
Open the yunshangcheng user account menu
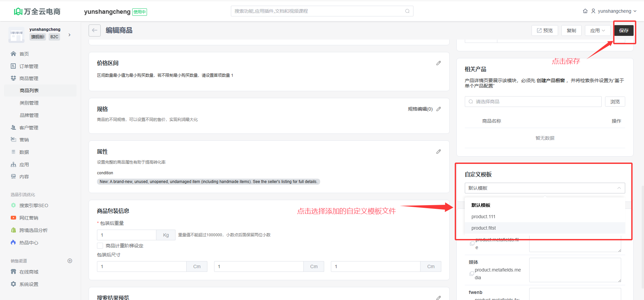pyautogui.click(x=614, y=11)
